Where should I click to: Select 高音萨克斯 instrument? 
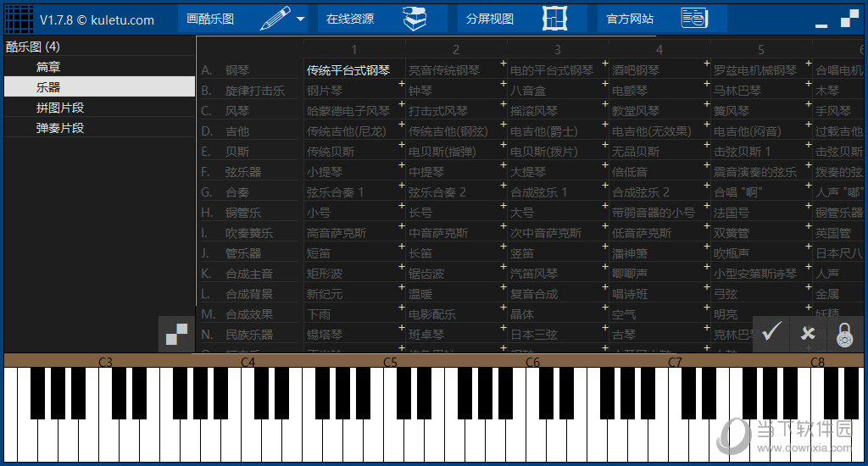coord(337,233)
